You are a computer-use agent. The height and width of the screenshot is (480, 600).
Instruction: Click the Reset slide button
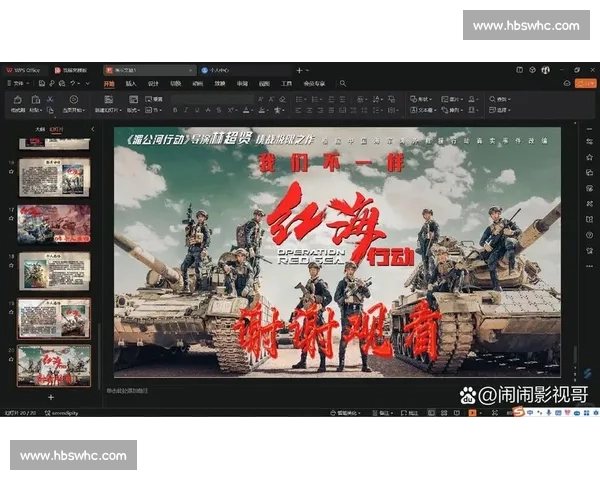coord(154,99)
